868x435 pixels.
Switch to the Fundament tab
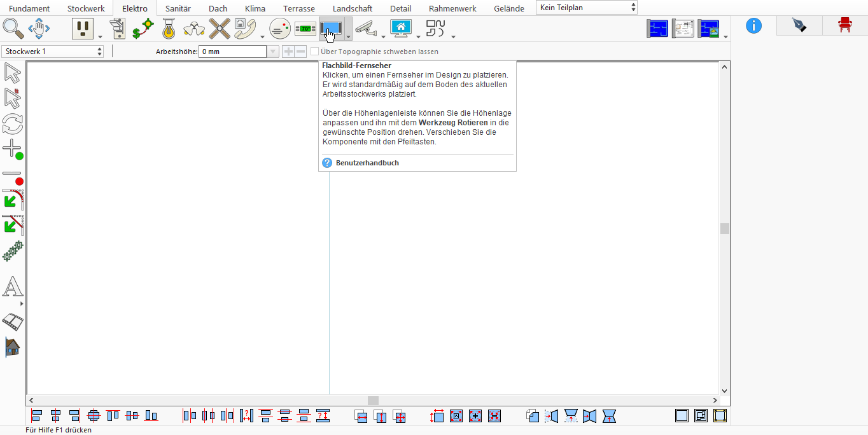[x=29, y=9]
